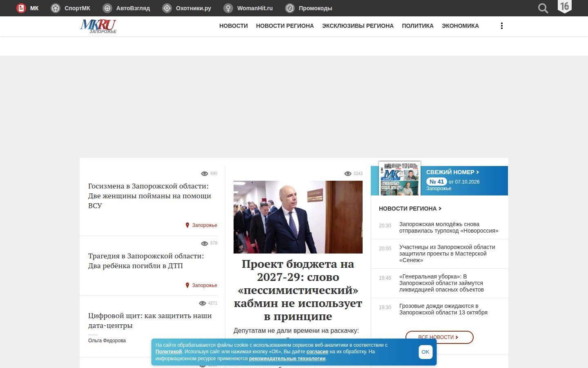Expand Свежий номер section heading
This screenshot has height=368, width=588.
point(452,172)
